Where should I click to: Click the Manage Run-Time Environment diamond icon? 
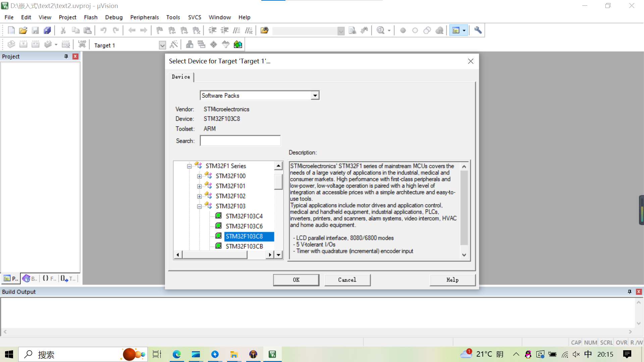tap(214, 44)
